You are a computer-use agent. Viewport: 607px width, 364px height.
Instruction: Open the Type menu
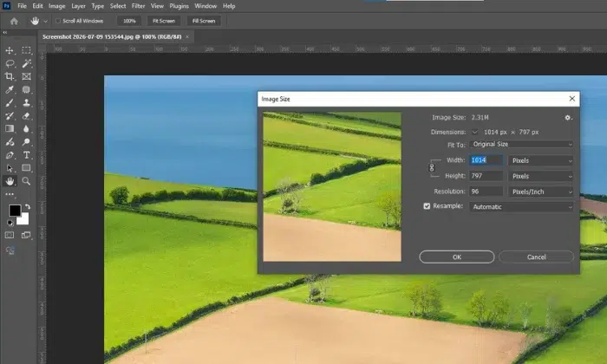pos(97,6)
